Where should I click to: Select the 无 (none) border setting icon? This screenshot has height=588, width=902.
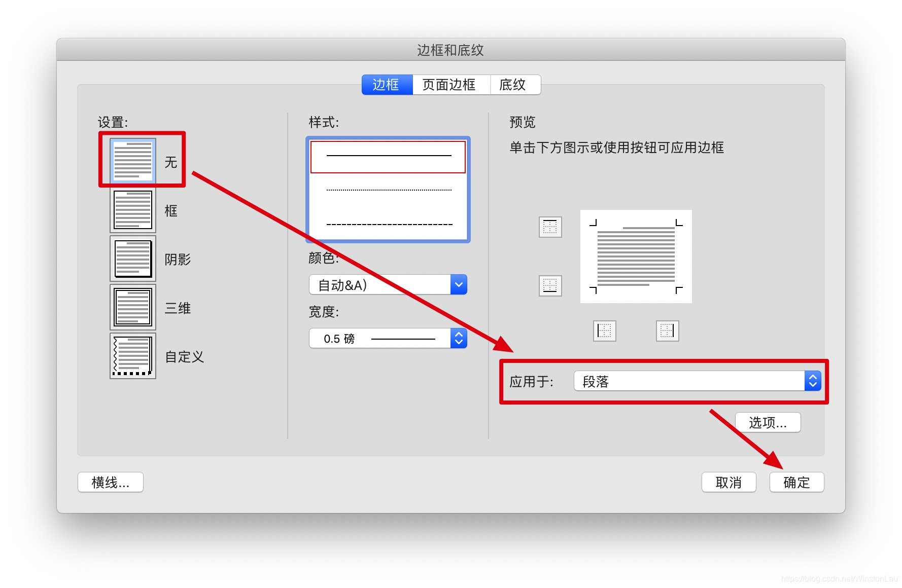133,161
